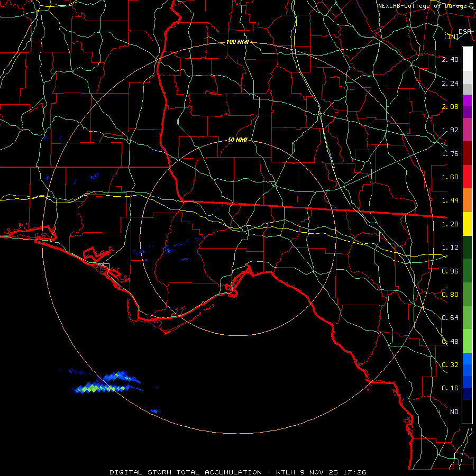
Task: Click the "50 NMI" range ring label
Action: tap(237, 140)
